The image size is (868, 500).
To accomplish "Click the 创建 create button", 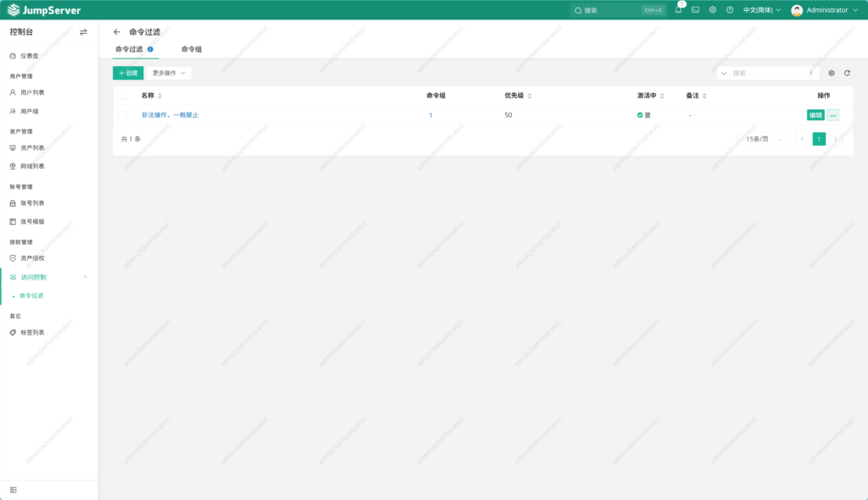I will click(x=127, y=73).
